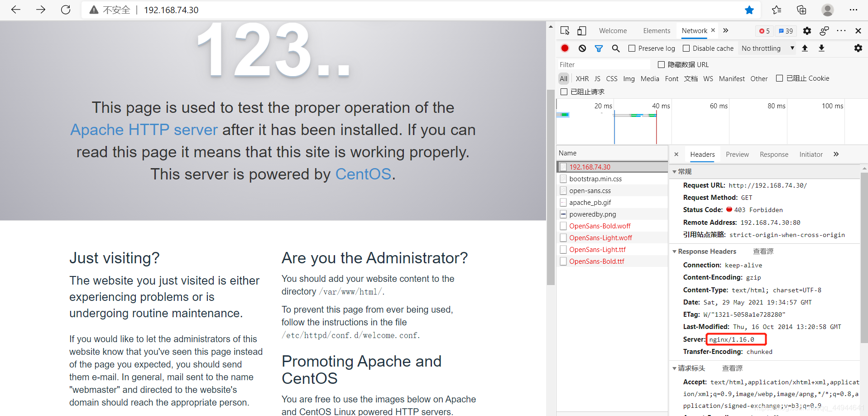868x416 pixels.
Task: Check the 已阻止请求 checkbox
Action: click(564, 92)
